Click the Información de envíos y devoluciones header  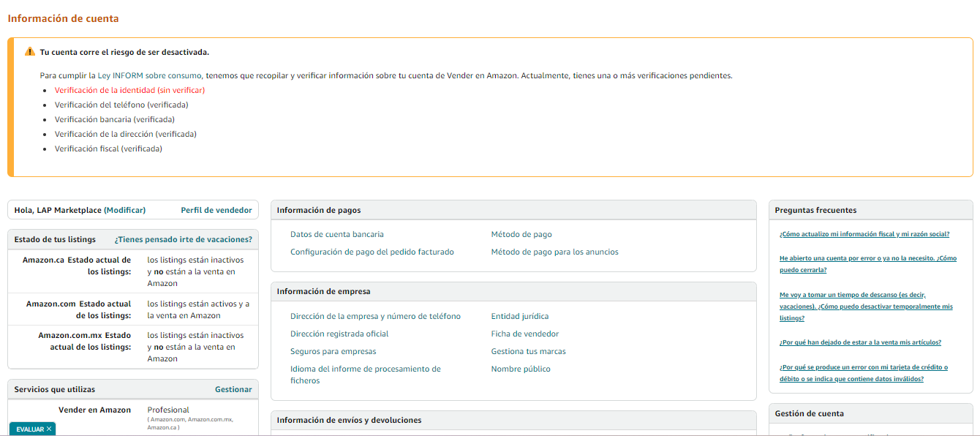[349, 420]
